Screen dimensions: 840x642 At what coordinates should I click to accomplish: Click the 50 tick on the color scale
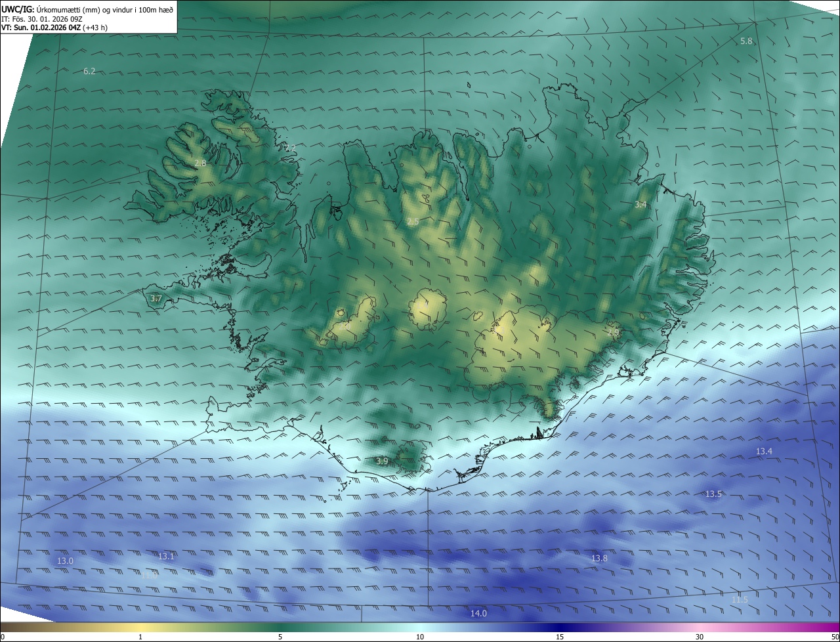[x=835, y=637]
